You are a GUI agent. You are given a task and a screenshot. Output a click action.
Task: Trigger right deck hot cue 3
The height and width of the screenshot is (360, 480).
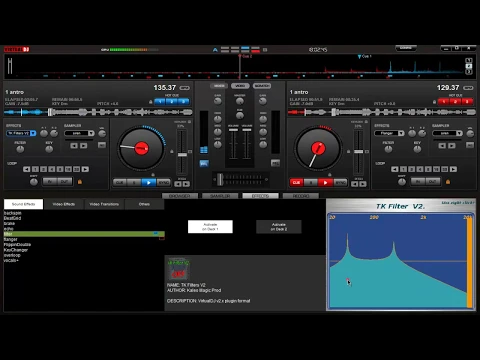tap(467, 101)
